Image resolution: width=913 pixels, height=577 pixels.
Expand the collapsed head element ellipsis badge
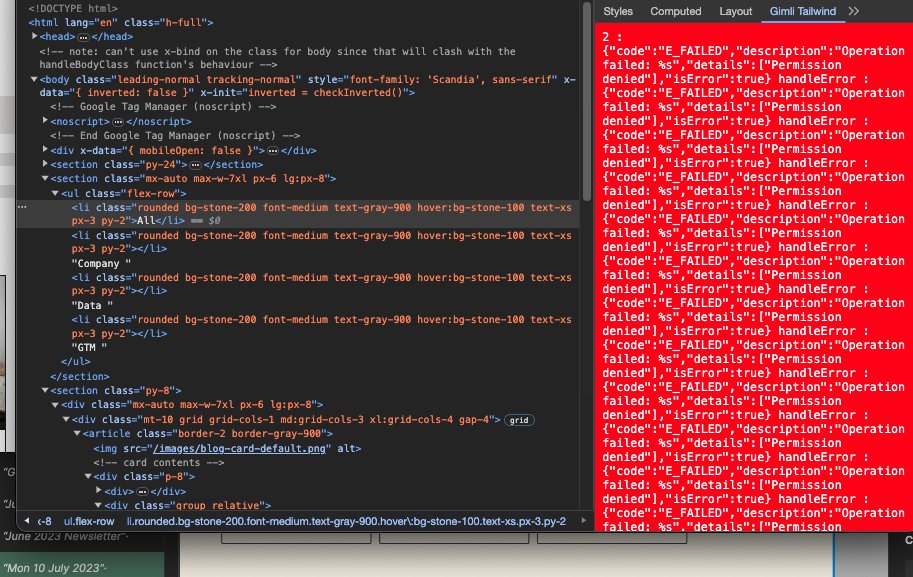tap(83, 37)
